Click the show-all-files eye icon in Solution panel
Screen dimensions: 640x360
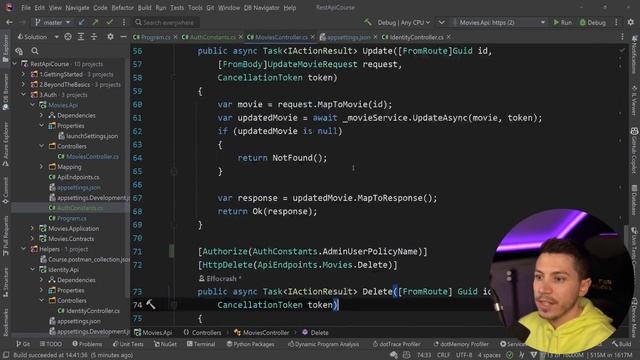[x=19, y=51]
